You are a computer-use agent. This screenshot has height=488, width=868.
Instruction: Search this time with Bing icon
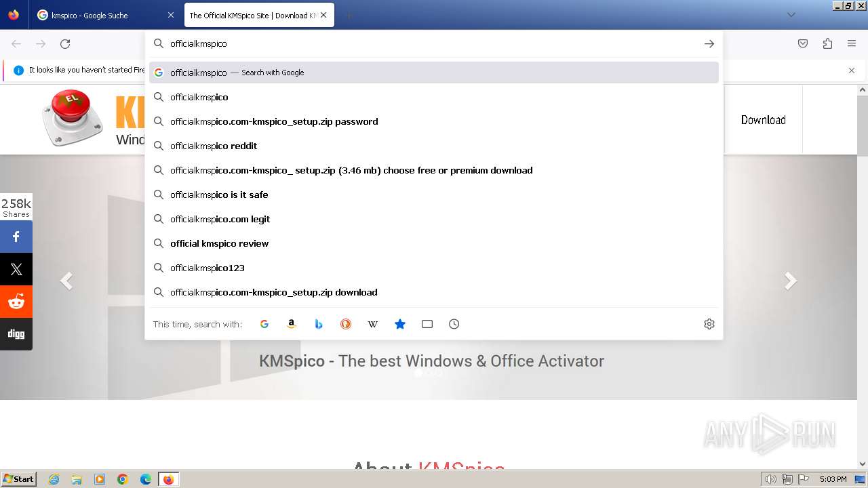pos(319,324)
